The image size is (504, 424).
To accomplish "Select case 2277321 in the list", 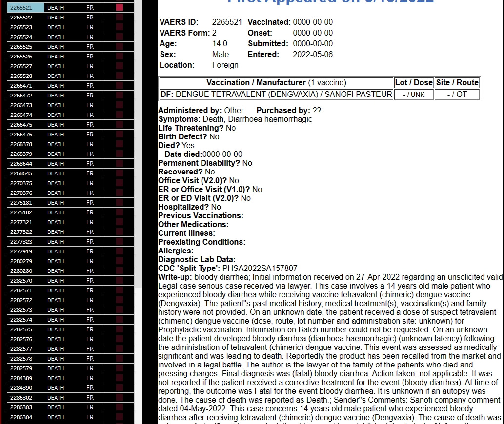I will click(20, 222).
